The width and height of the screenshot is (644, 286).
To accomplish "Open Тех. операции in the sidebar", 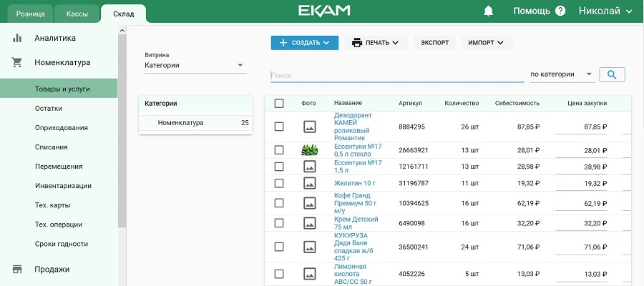I will (59, 225).
